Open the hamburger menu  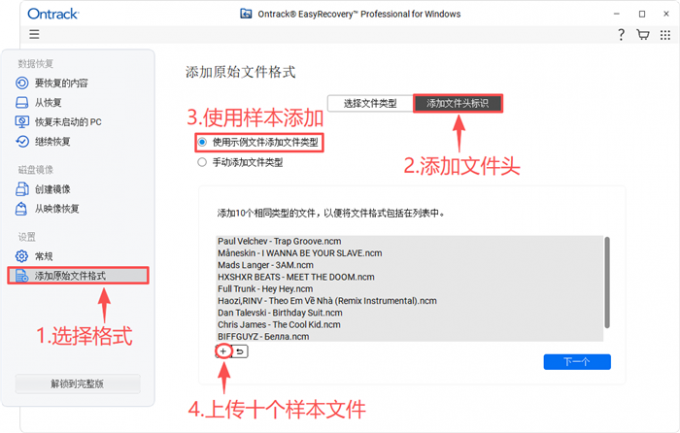pos(34,34)
